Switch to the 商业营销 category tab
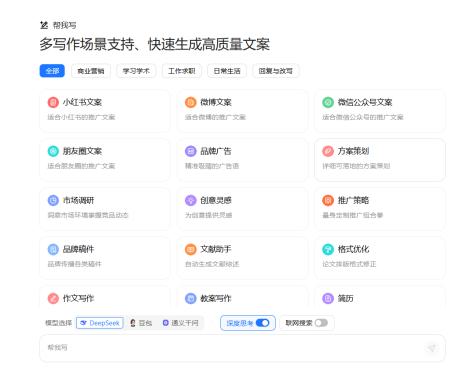 91,71
